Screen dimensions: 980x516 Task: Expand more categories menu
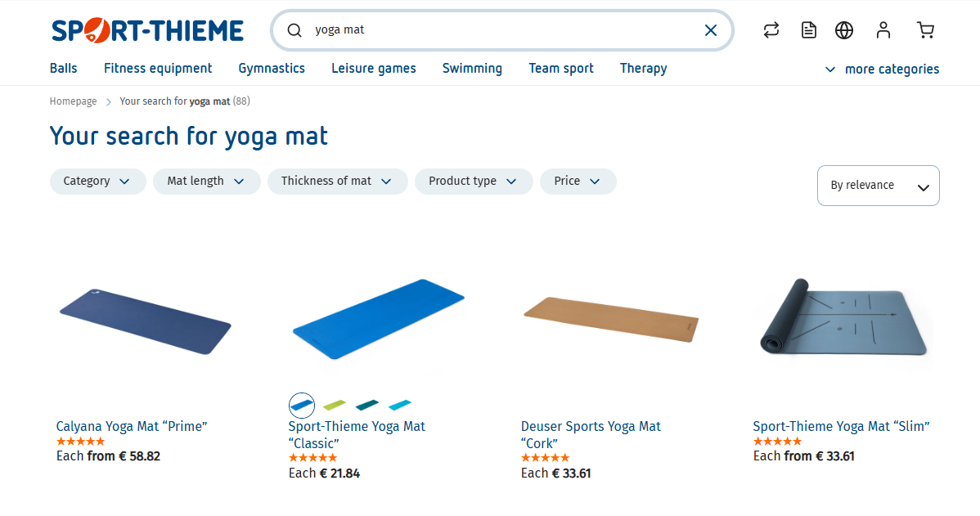click(x=882, y=70)
